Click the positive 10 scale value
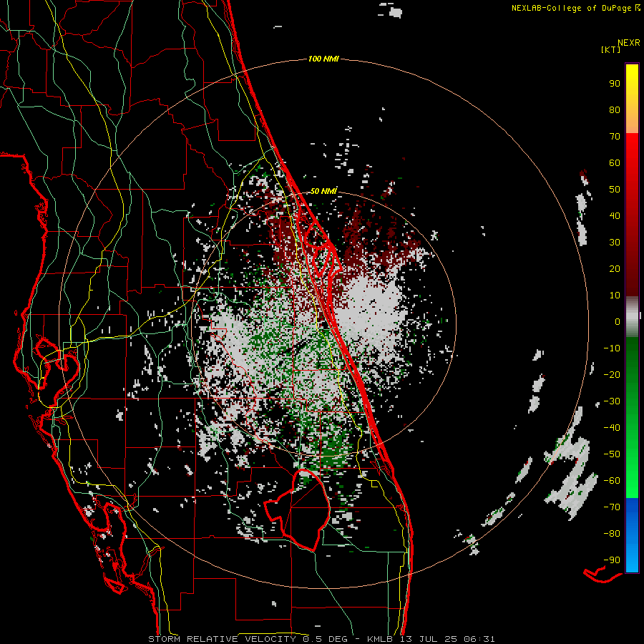 tap(615, 296)
